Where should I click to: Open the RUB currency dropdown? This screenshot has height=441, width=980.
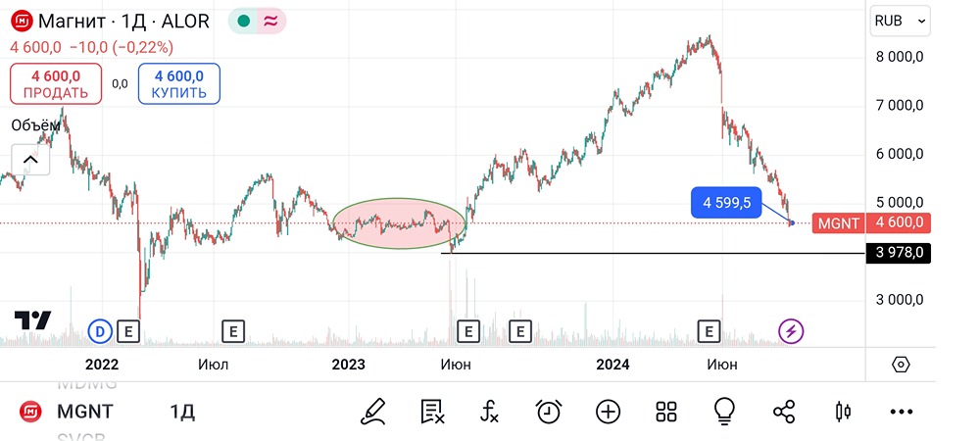[900, 21]
